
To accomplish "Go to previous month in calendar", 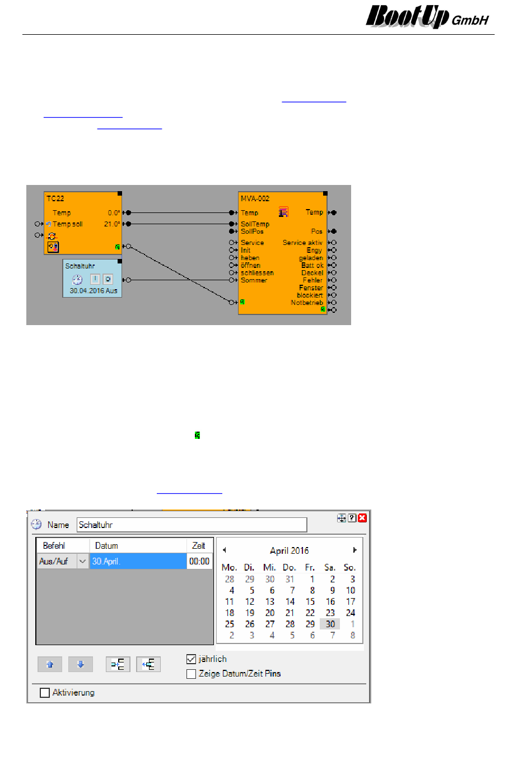I will point(225,550).
